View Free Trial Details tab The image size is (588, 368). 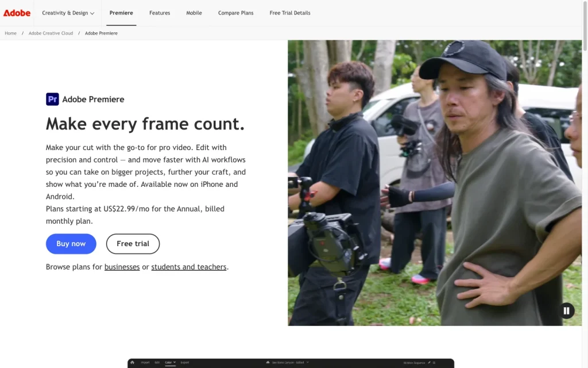pos(290,13)
